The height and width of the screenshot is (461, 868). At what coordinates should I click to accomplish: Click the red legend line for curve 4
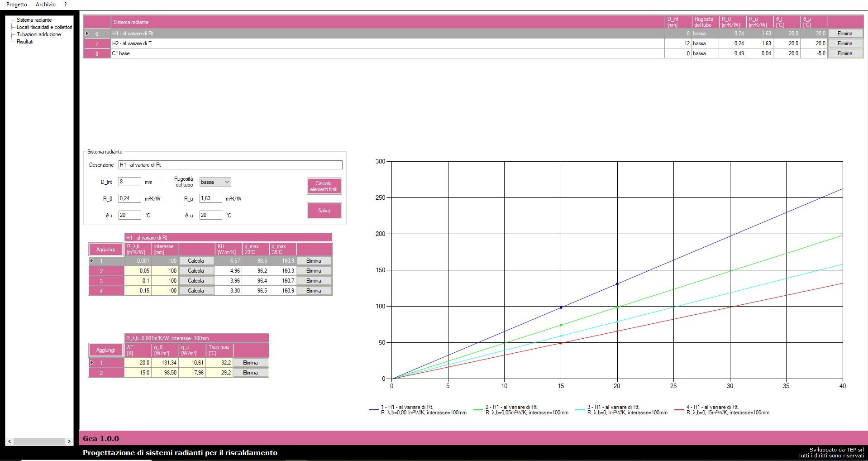coord(679,410)
